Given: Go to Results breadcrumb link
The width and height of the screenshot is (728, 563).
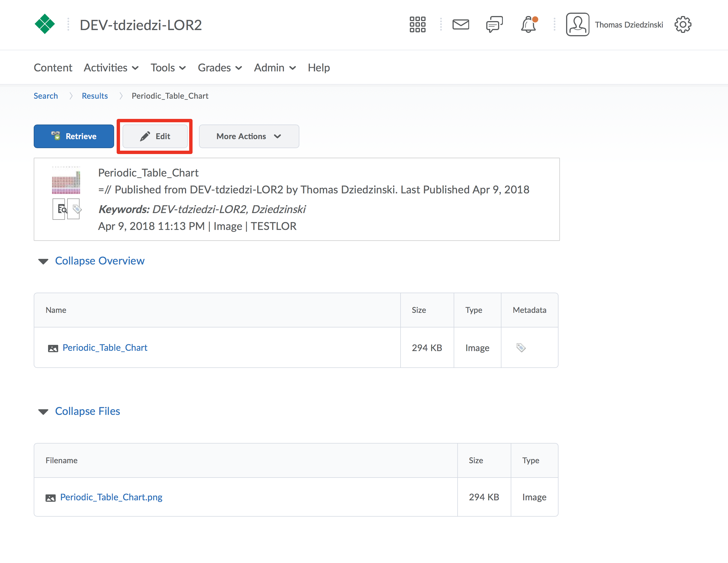Looking at the screenshot, I should coord(95,96).
